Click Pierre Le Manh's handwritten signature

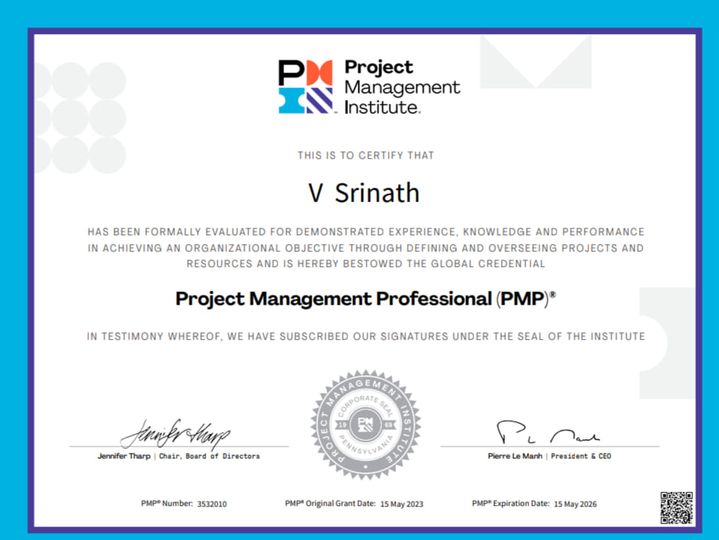pos(548,432)
